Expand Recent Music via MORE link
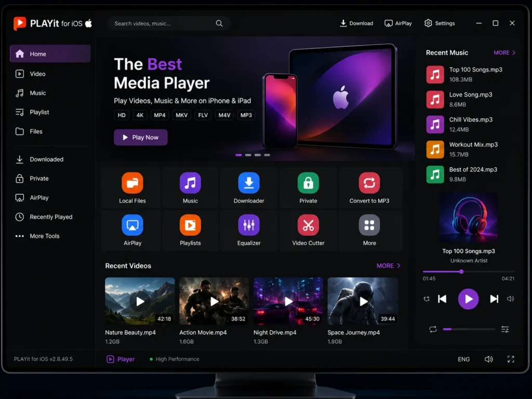The image size is (532, 399). pyautogui.click(x=504, y=52)
